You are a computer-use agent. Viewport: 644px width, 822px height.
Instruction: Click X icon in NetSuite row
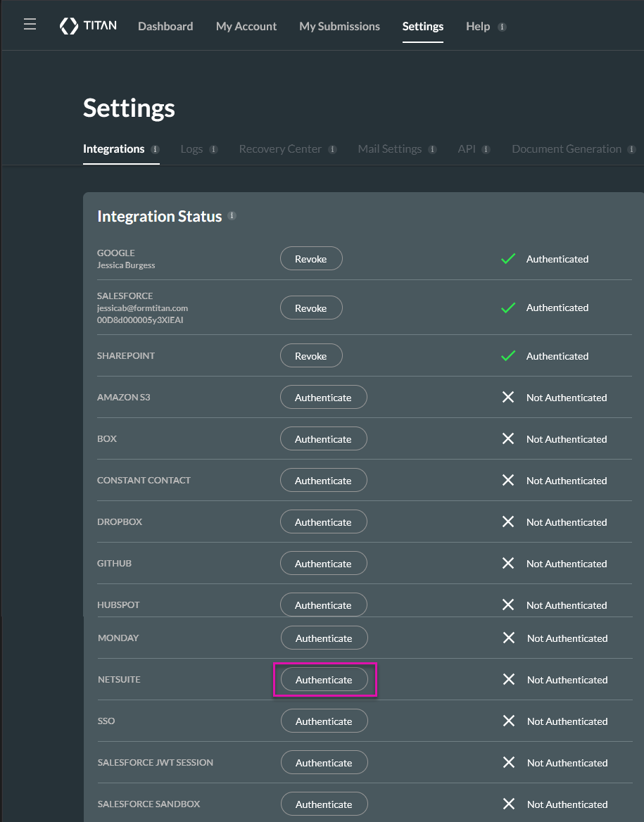coord(509,679)
